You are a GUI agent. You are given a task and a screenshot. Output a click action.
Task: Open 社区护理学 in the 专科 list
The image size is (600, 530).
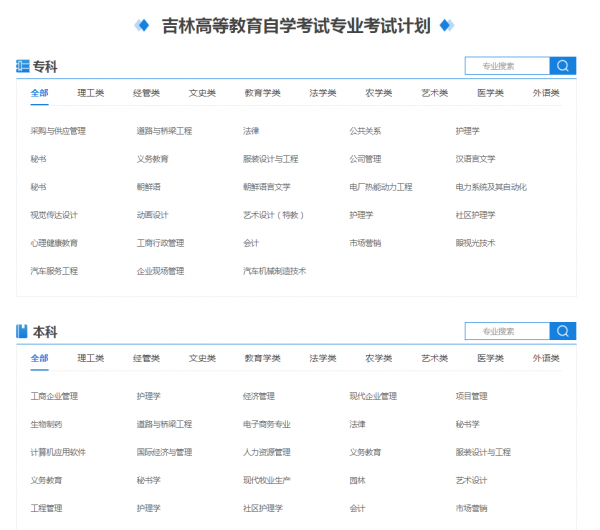(475, 215)
